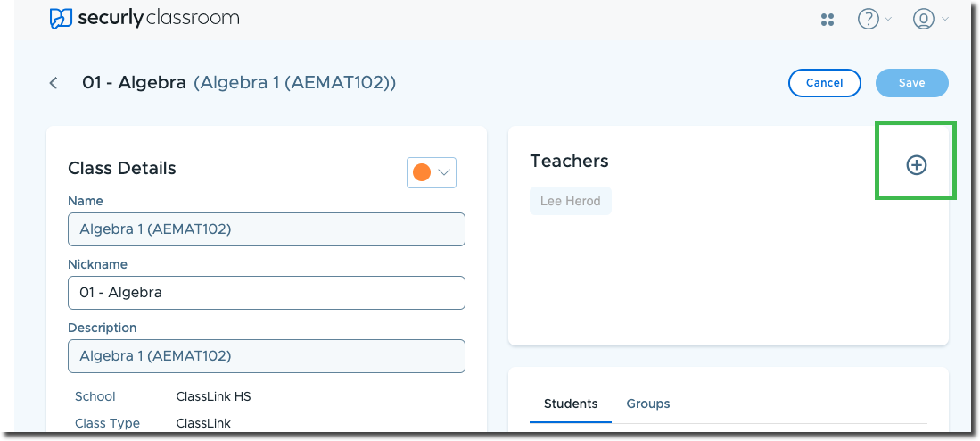The height and width of the screenshot is (441, 980).
Task: Click the Description text field
Action: (266, 356)
